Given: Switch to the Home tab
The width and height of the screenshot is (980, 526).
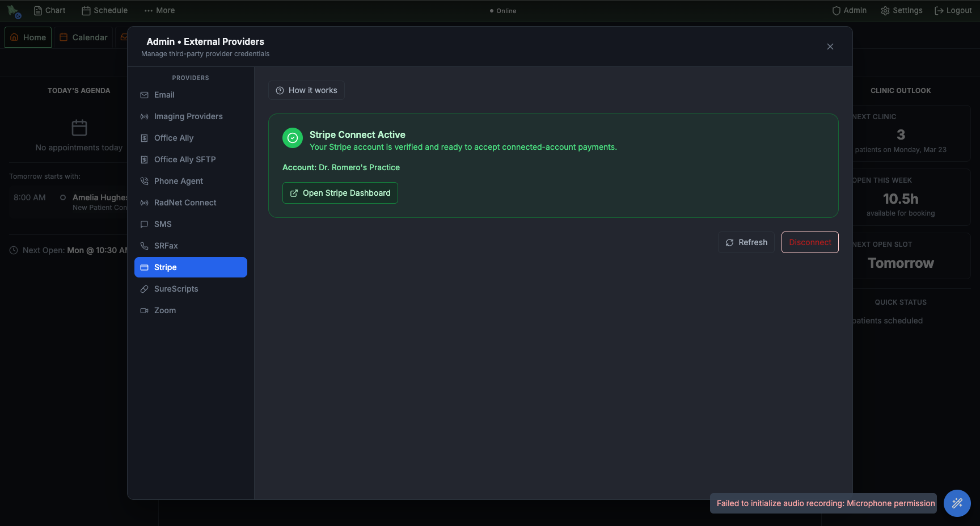Looking at the screenshot, I should (x=28, y=37).
